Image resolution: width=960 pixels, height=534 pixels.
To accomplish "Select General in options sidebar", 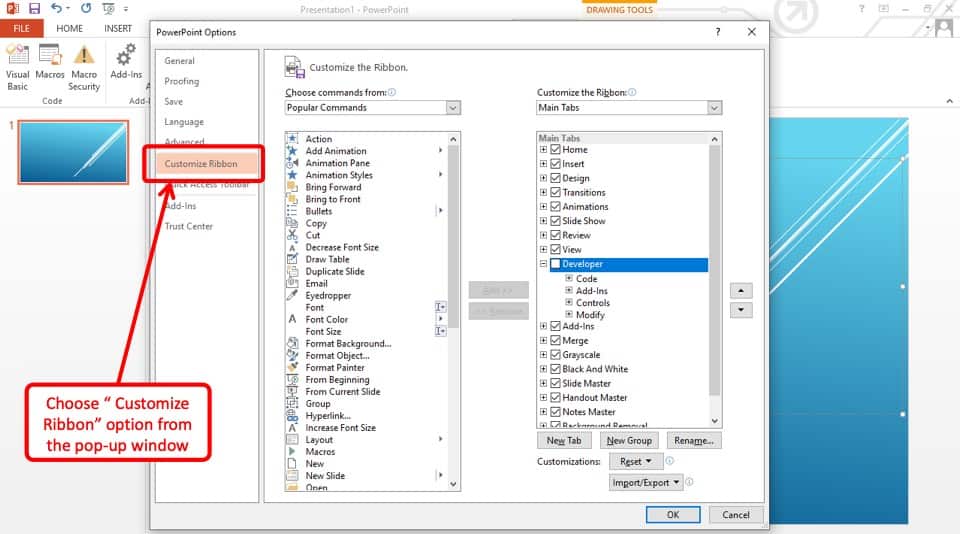I will click(179, 61).
